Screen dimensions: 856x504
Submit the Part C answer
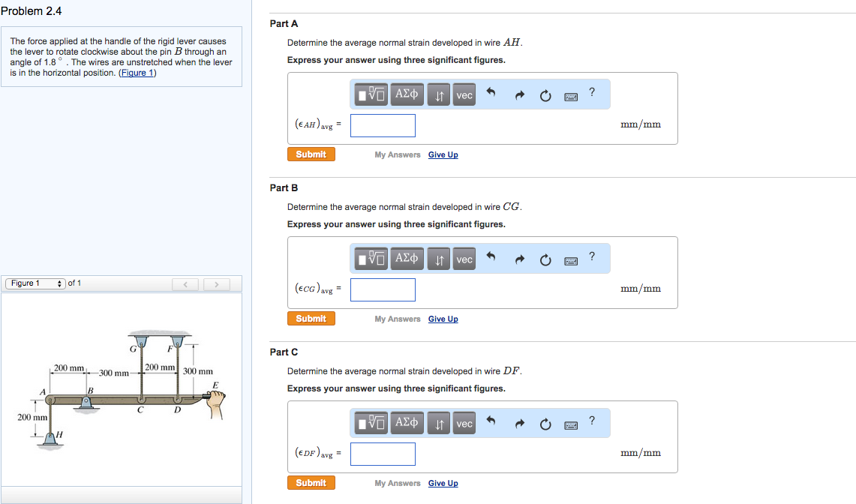pos(311,482)
